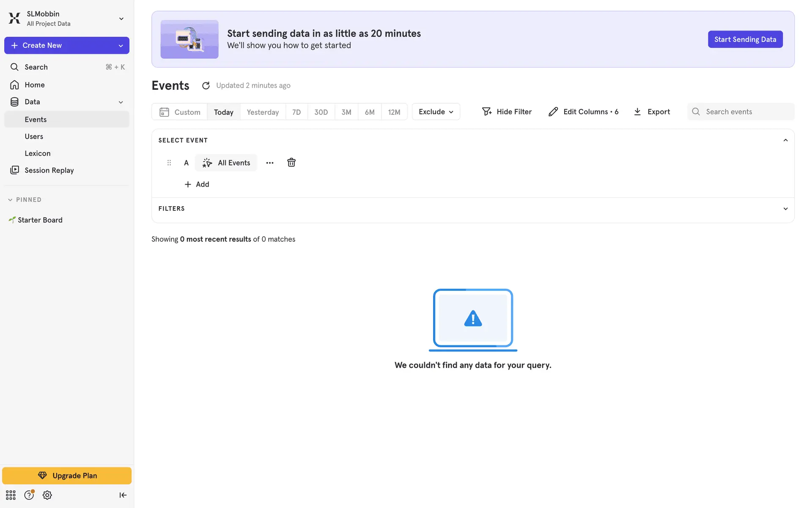
Task: Click Start Sending Data button
Action: pyautogui.click(x=745, y=39)
